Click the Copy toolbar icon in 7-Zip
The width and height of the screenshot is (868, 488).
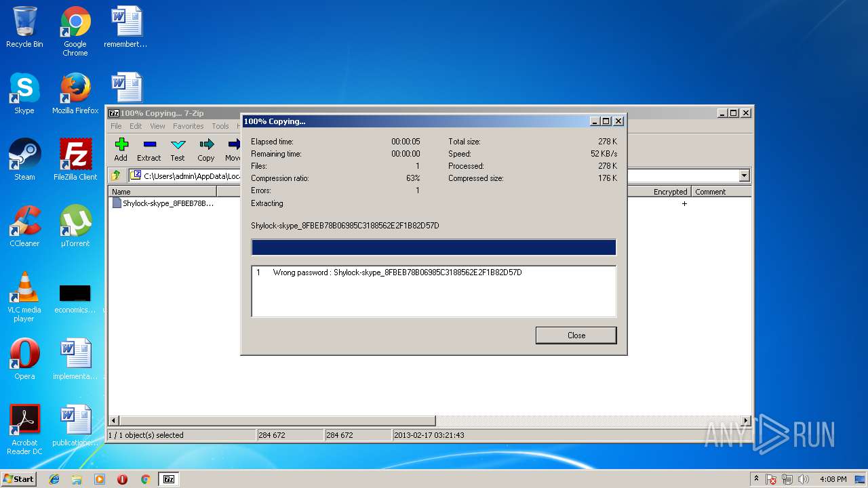(206, 149)
